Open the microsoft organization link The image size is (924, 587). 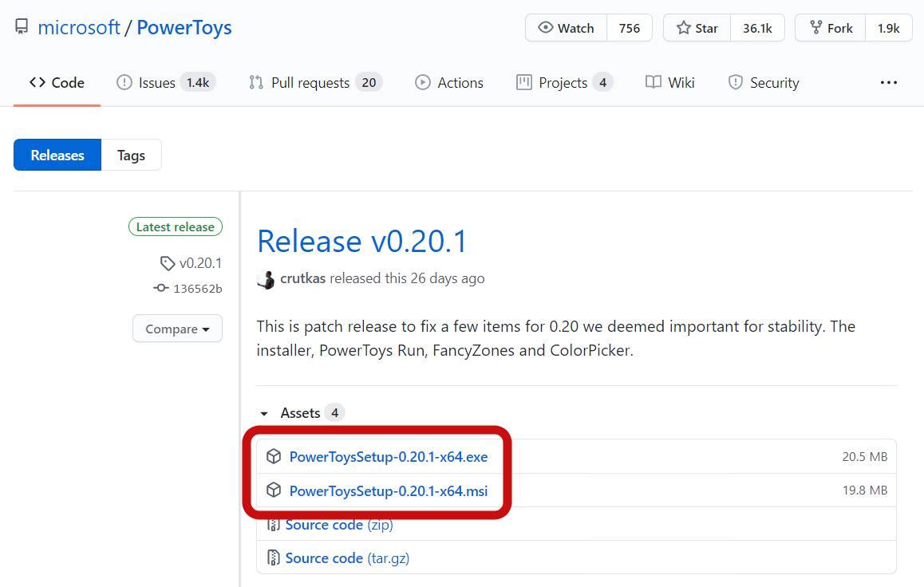pyautogui.click(x=78, y=28)
